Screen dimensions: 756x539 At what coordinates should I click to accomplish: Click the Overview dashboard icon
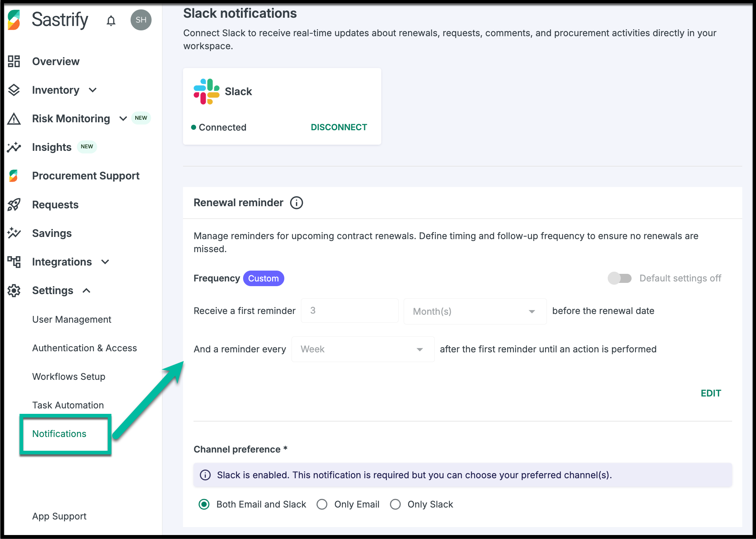(14, 61)
